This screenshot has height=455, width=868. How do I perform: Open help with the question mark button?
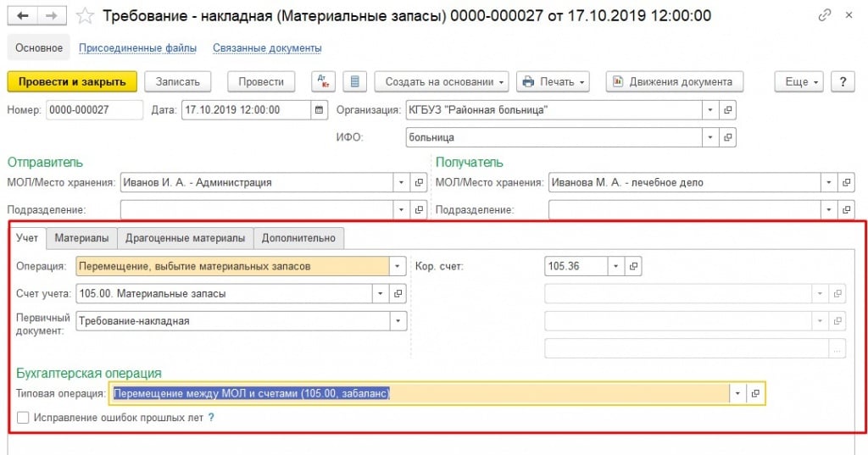[842, 81]
